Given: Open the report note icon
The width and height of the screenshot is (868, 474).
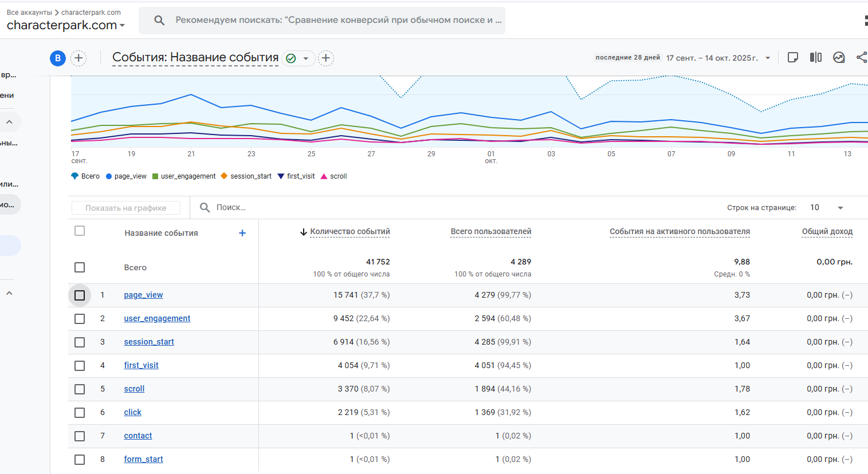Looking at the screenshot, I should pyautogui.click(x=793, y=57).
